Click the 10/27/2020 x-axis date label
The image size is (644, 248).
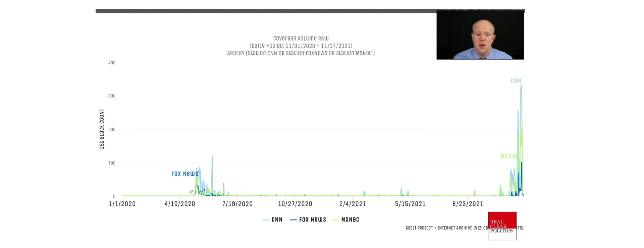[295, 204]
